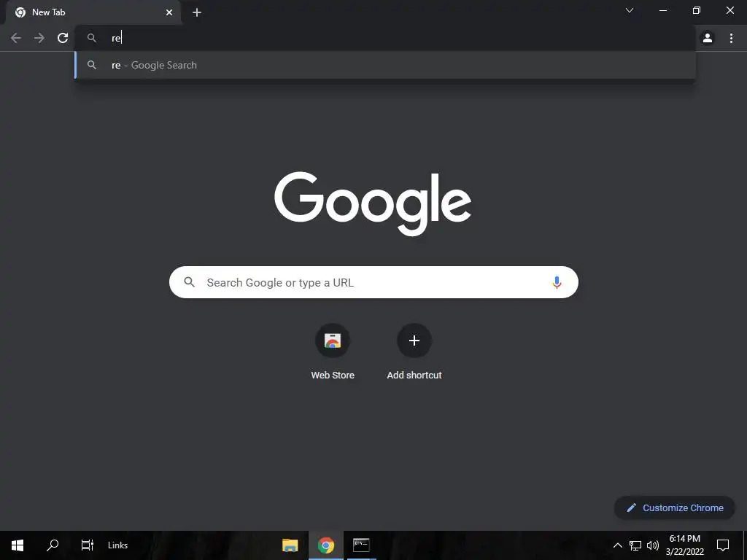
Task: Open the Windows Start menu
Action: 18,545
